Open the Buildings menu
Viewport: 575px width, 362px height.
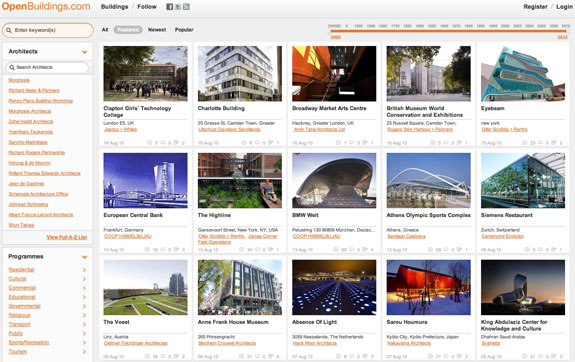114,7
